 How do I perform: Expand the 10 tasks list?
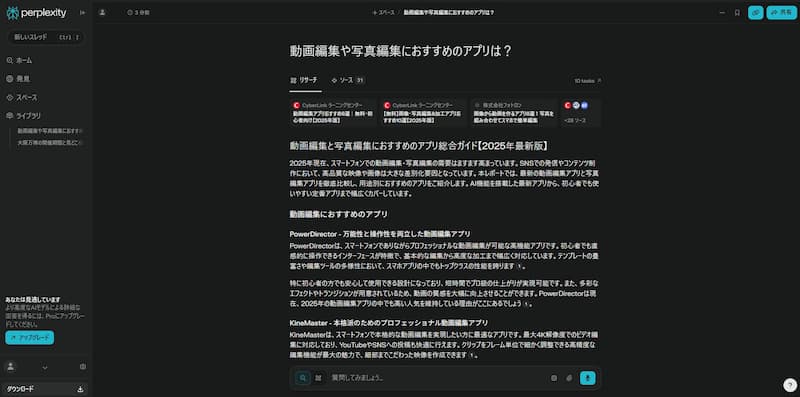coord(588,81)
